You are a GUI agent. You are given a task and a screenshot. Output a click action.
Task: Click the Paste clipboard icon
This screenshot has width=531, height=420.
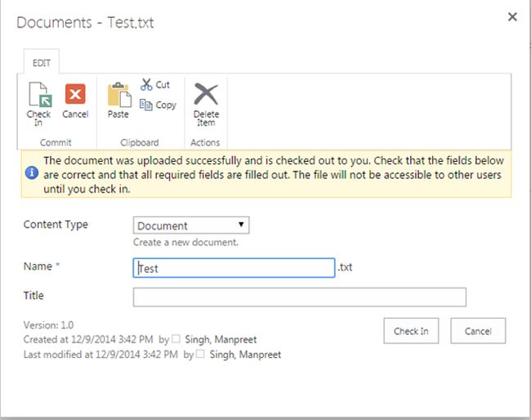(118, 95)
